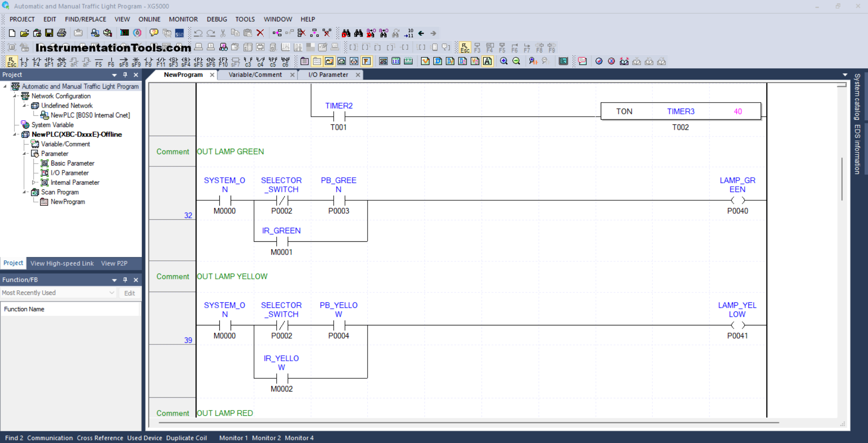The image size is (868, 443).
Task: Toggle the highlighted 'F' view option
Action: coord(367,61)
